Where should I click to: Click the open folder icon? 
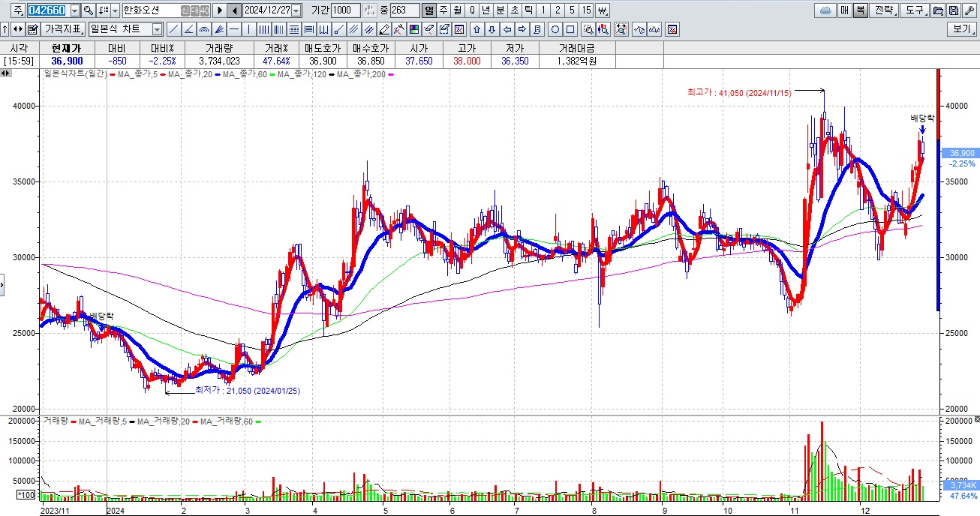pos(937,10)
